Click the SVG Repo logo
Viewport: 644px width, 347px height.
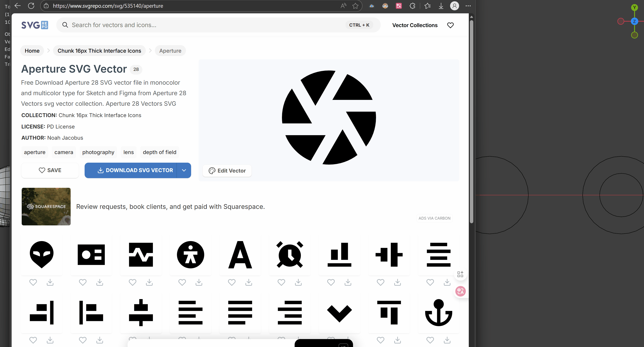pyautogui.click(x=35, y=25)
